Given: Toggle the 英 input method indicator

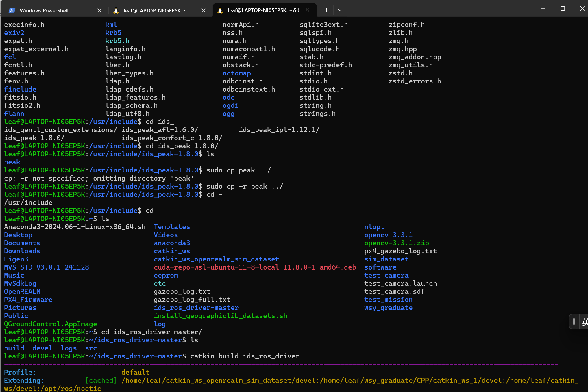Looking at the screenshot, I should point(585,322).
